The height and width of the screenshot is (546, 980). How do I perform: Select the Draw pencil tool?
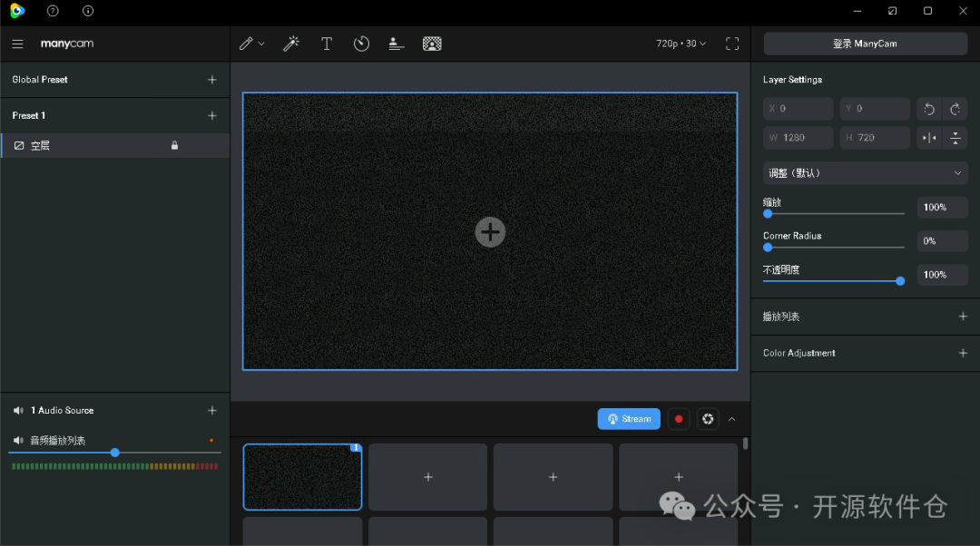click(246, 44)
